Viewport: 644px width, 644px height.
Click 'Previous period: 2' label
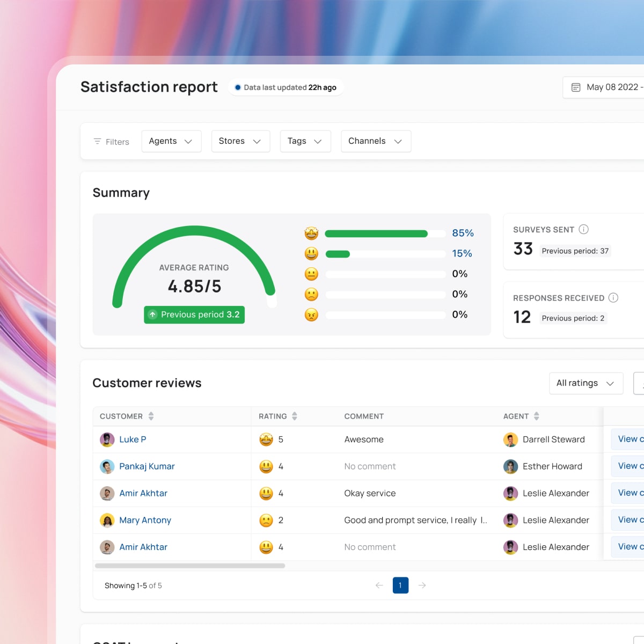click(573, 318)
